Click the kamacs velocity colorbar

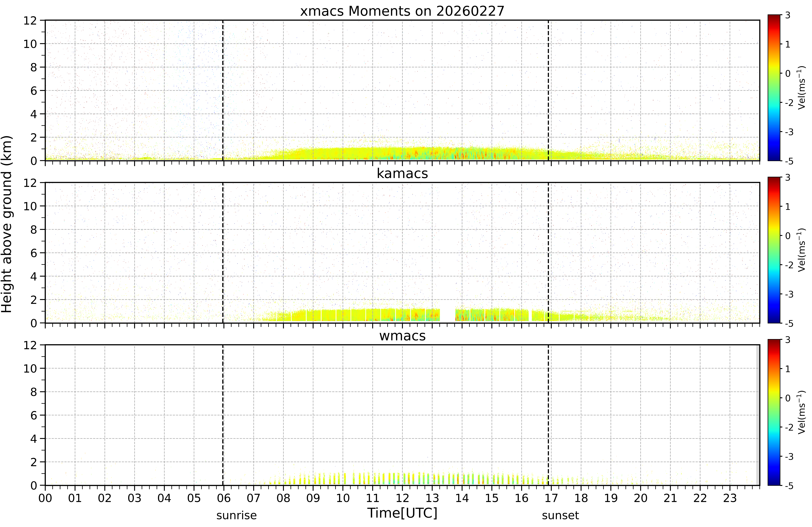(774, 250)
